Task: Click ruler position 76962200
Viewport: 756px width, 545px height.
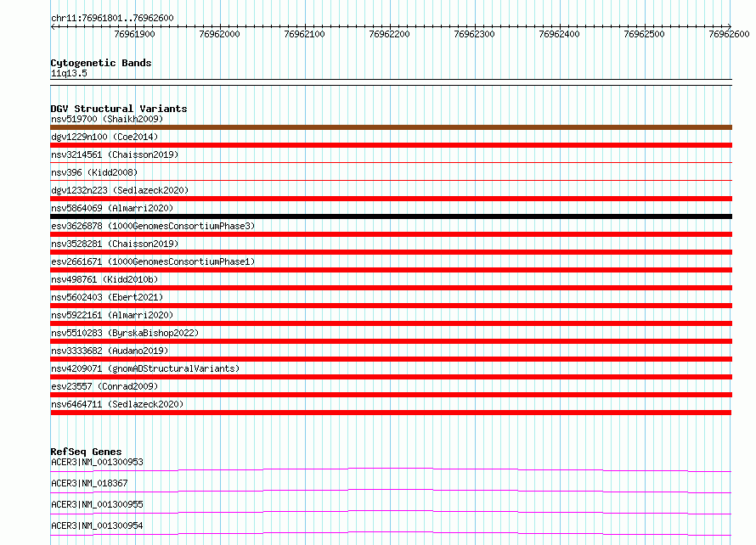Action: coord(389,34)
